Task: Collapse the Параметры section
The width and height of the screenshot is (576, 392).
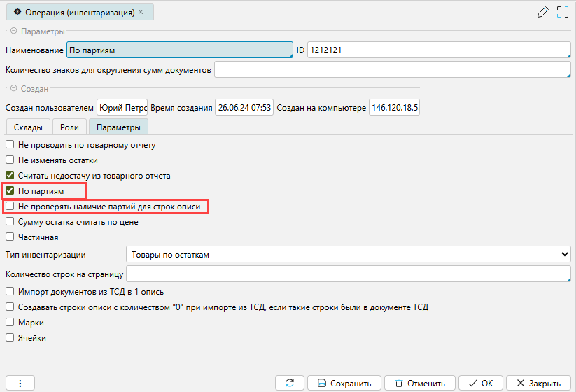Action: (13, 31)
